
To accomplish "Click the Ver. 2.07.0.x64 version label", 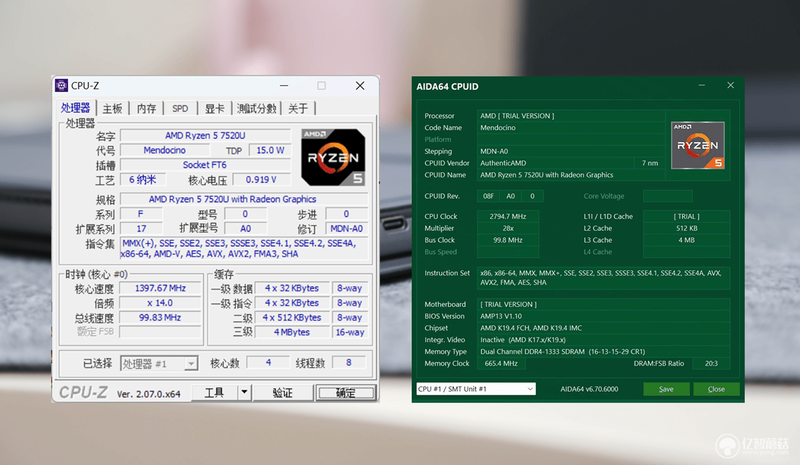I will click(x=148, y=394).
